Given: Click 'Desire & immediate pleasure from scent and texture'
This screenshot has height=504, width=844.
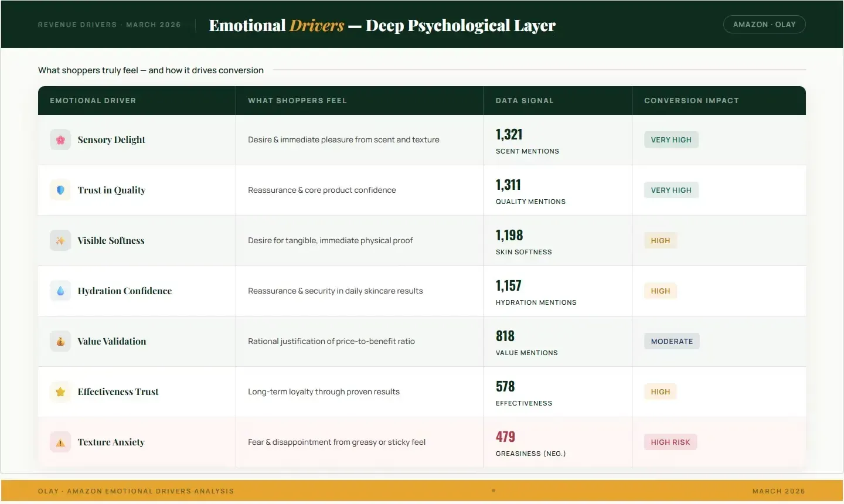Looking at the screenshot, I should tap(343, 140).
